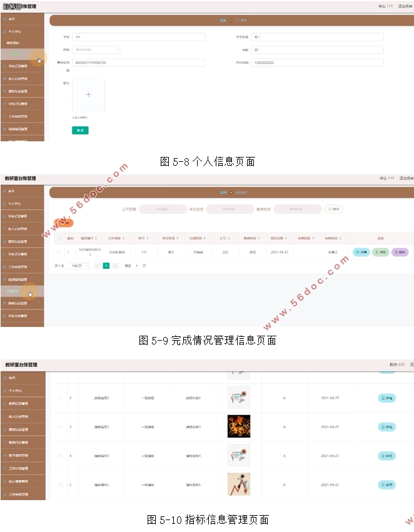Sort by 信息编号 column in figure 5-9

coord(96,239)
